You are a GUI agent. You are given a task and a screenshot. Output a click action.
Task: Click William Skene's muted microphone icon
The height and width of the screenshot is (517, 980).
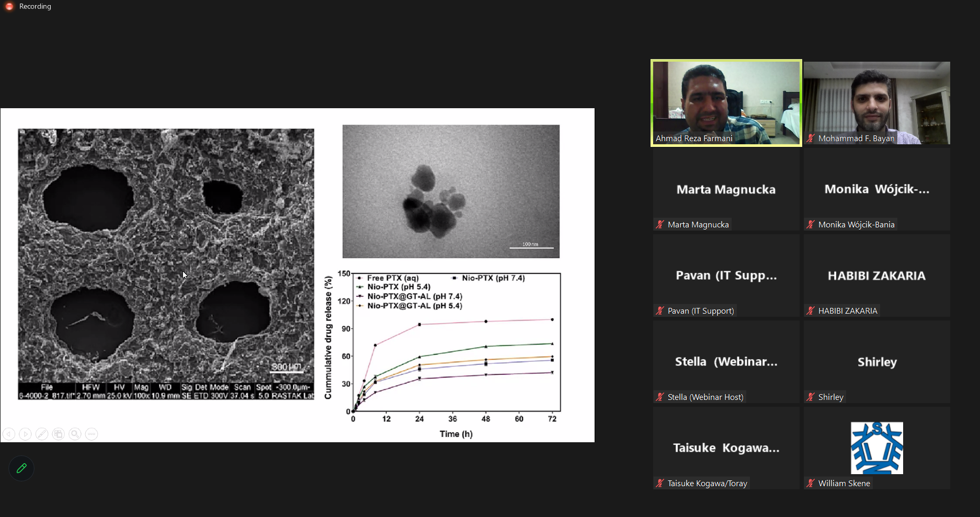(x=811, y=484)
